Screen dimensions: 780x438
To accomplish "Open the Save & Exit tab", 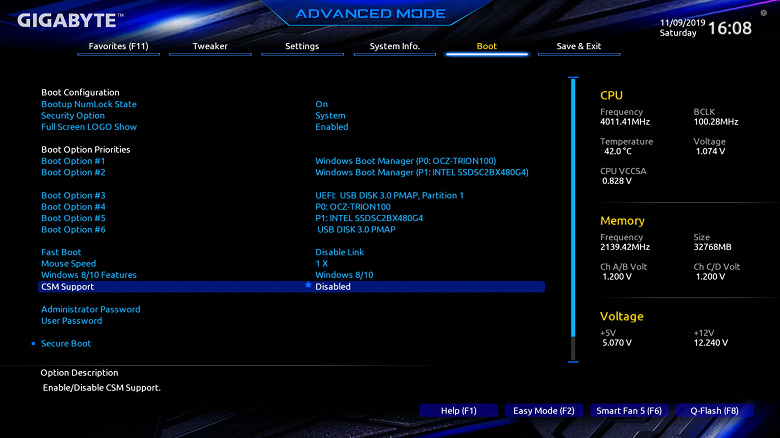I will tap(579, 46).
